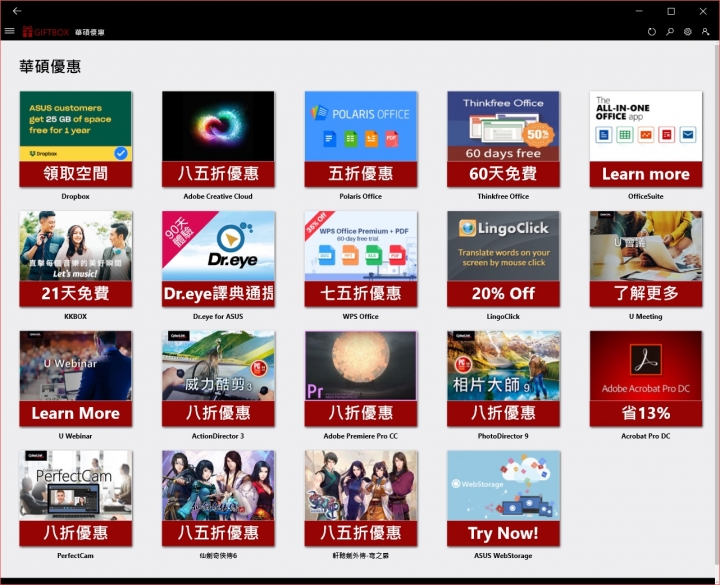
Task: Open the 軒轅劍外傳 game tile image
Action: pos(361,486)
